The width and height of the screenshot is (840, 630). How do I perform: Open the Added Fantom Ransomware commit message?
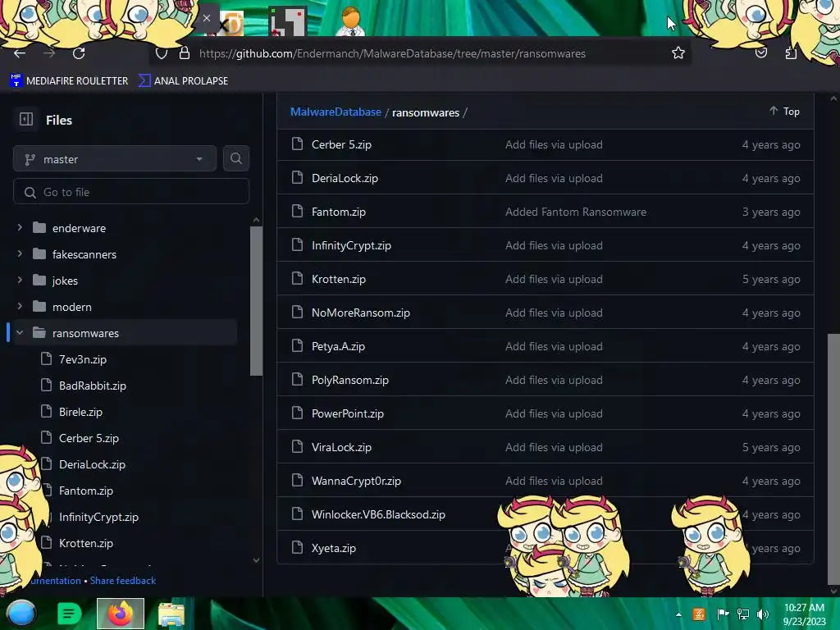point(576,212)
